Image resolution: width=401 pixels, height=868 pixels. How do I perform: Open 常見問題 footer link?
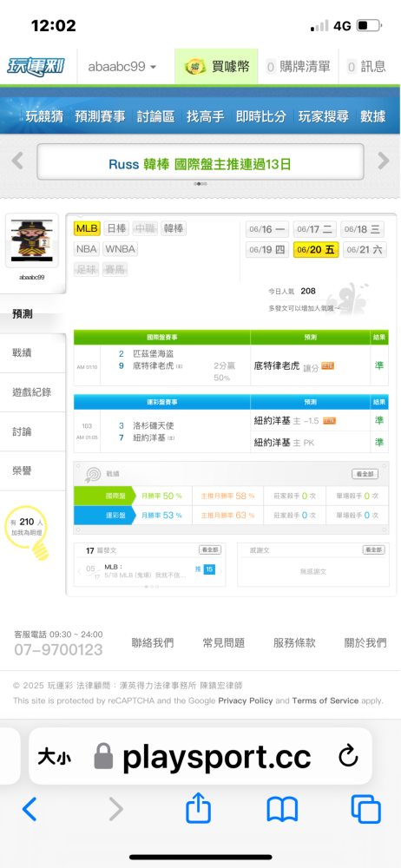click(224, 642)
